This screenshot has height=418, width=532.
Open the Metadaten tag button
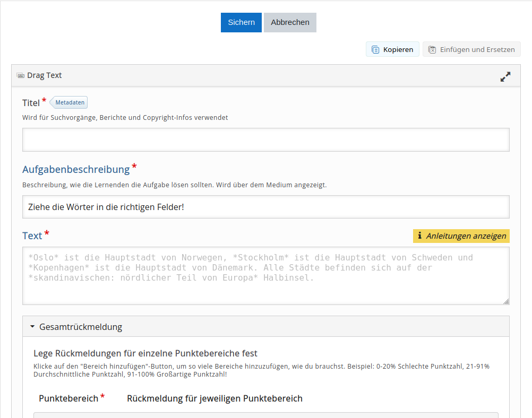(x=69, y=102)
